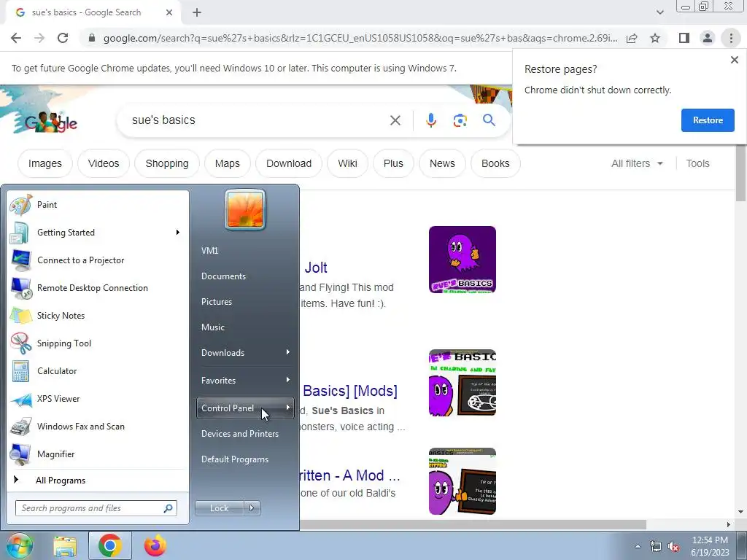Viewport: 747px width, 560px height.
Task: Open Windows Fax and Scan
Action: coord(98,426)
